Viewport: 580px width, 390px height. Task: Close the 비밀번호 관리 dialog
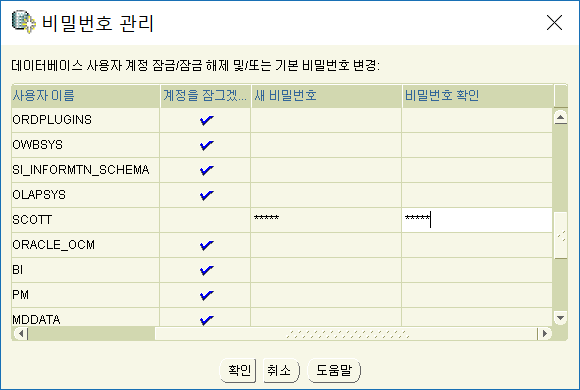554,23
